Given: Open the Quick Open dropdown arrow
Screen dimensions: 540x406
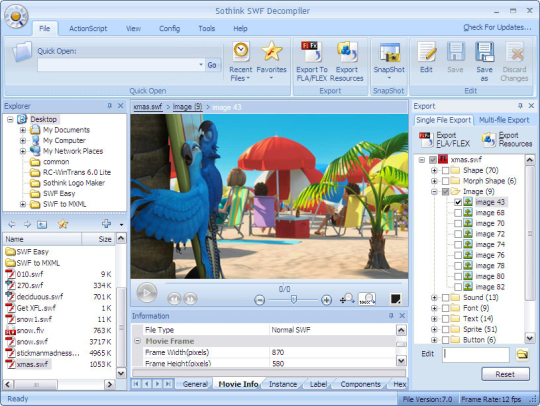Looking at the screenshot, I should (201, 65).
